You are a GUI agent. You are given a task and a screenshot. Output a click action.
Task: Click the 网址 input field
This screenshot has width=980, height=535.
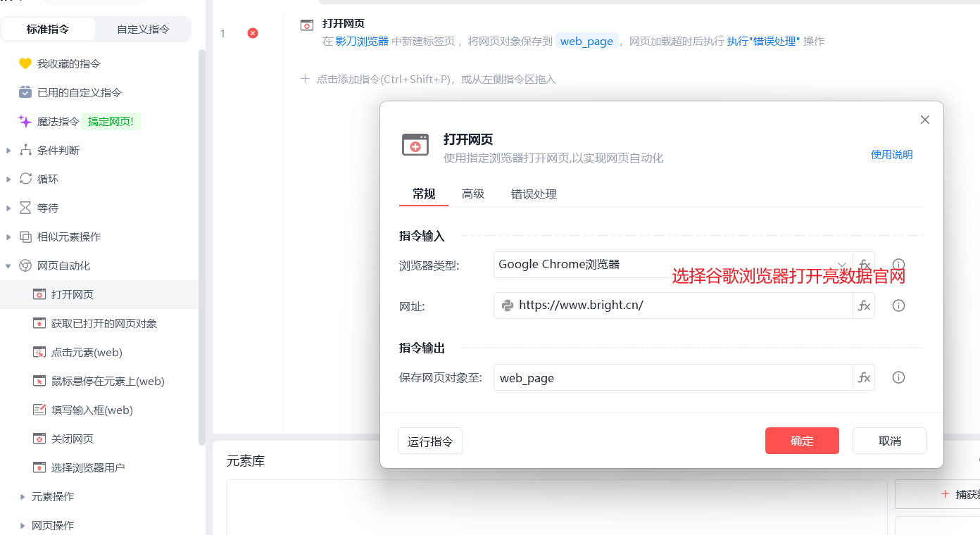coord(673,306)
